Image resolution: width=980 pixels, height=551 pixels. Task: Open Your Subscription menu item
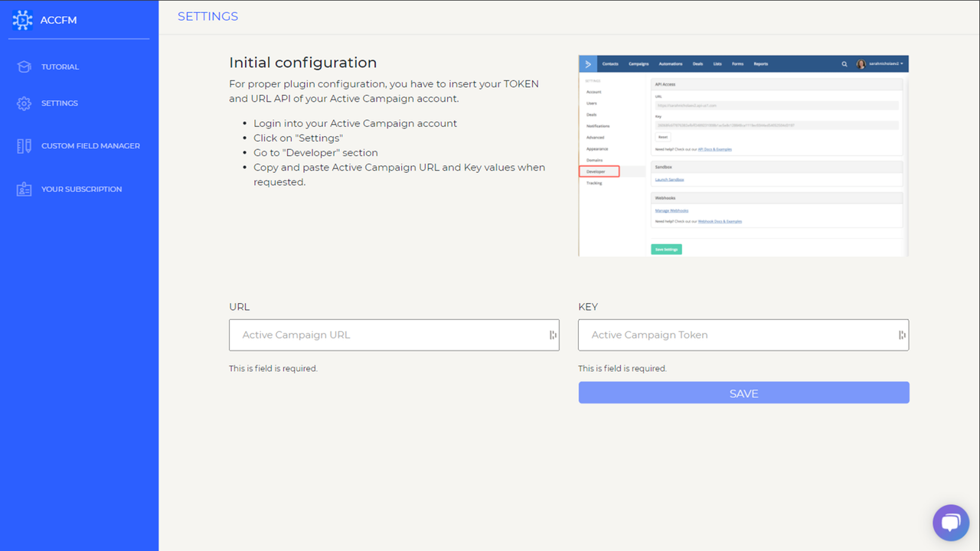[81, 189]
